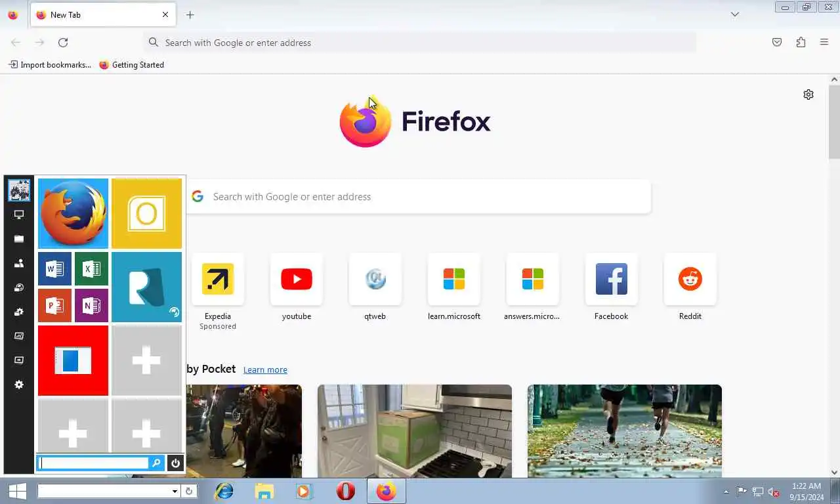
Task: Click the page vertical scrollbar thumb
Action: [x=834, y=122]
